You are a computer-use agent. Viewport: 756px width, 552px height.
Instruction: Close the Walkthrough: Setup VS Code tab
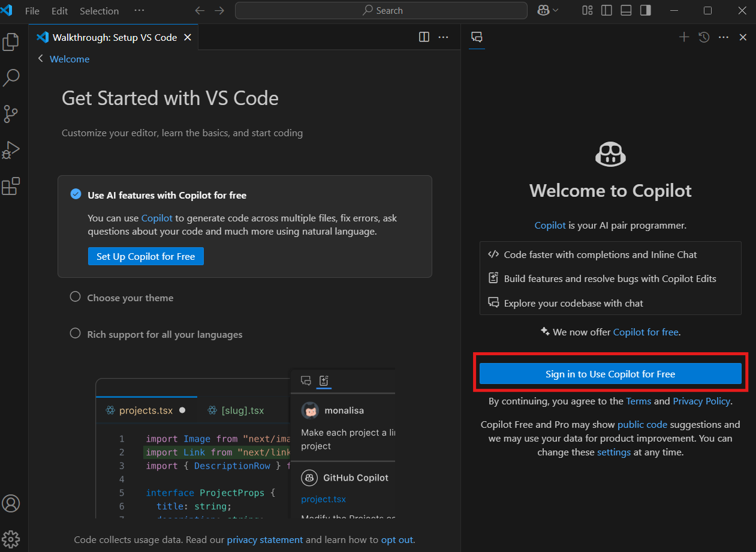[187, 37]
